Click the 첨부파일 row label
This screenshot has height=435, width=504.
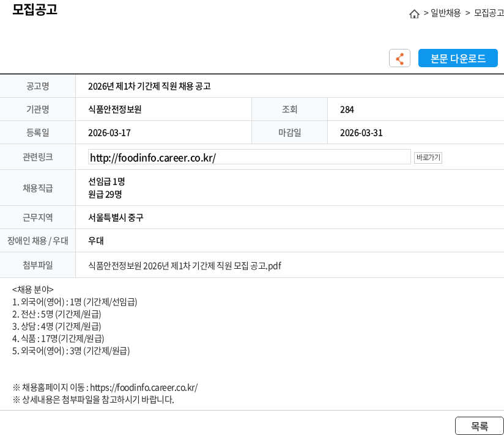37,265
